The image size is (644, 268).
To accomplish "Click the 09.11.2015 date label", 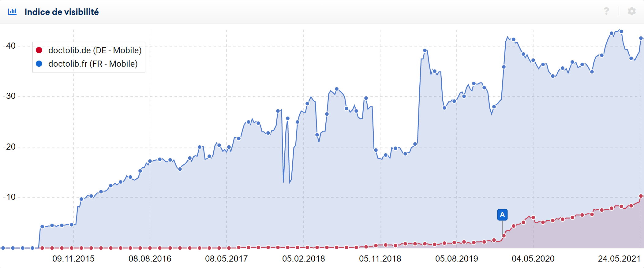I will click(x=73, y=259).
